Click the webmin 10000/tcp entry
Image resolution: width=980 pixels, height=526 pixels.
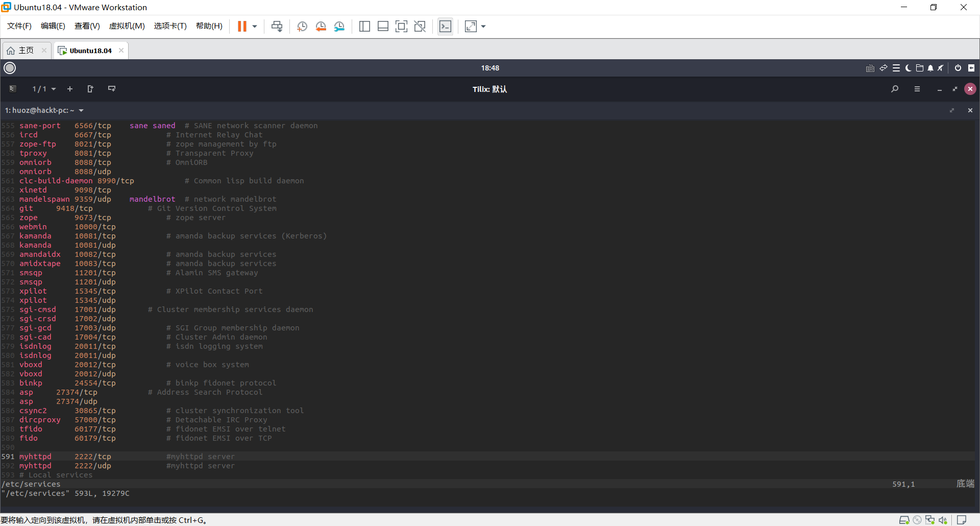click(67, 227)
